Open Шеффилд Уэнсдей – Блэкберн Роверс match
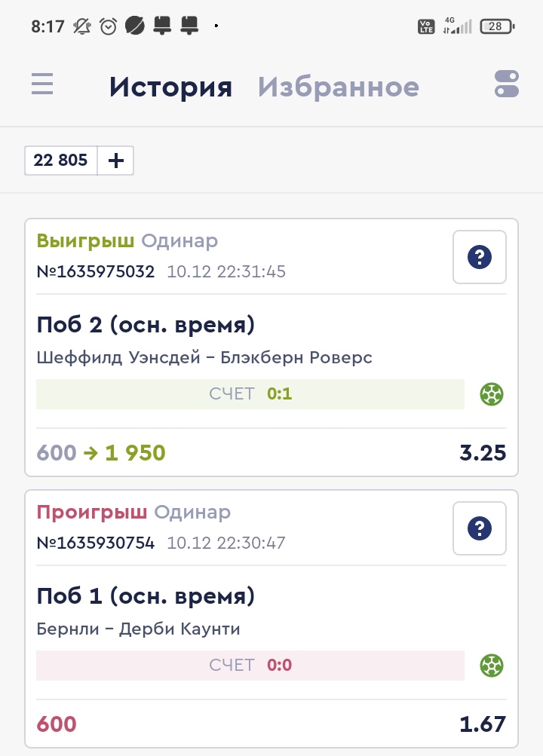Viewport: 543px width, 756px height. 204,357
